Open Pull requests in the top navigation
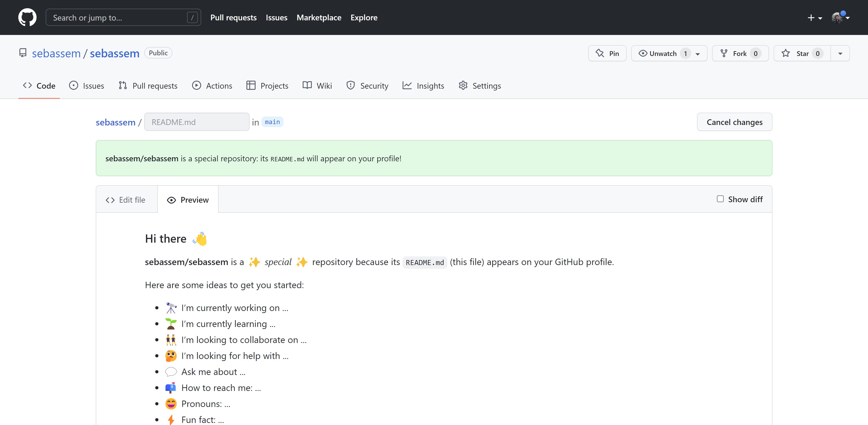The image size is (868, 425). [233, 18]
